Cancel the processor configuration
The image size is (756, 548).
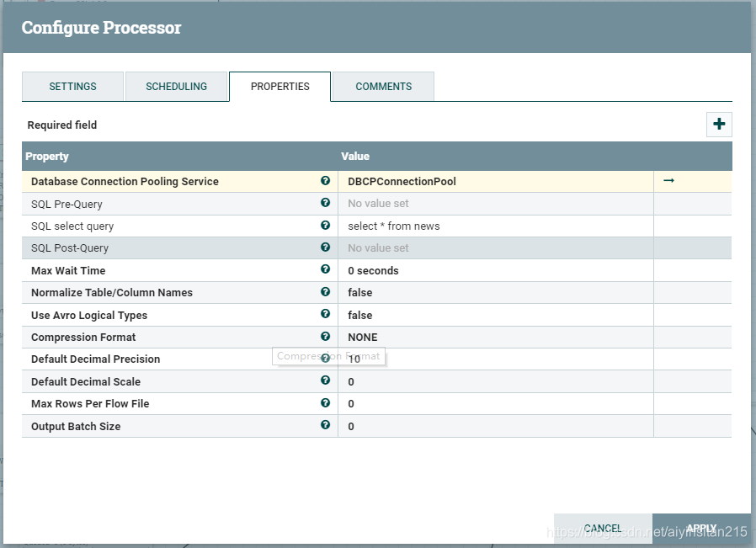(603, 529)
